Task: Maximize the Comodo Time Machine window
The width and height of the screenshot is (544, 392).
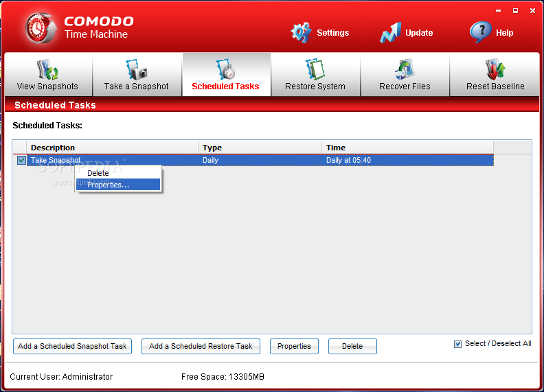Action: pyautogui.click(x=516, y=11)
